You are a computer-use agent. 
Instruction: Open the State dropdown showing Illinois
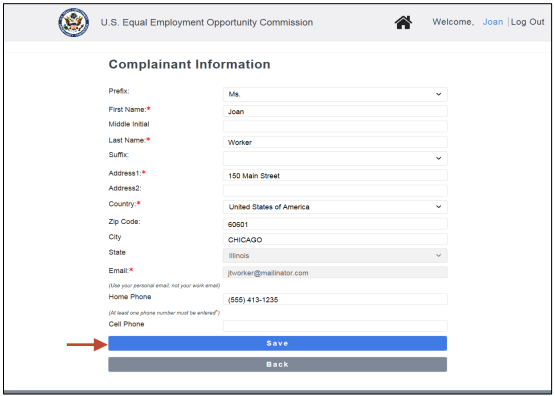pyautogui.click(x=335, y=256)
